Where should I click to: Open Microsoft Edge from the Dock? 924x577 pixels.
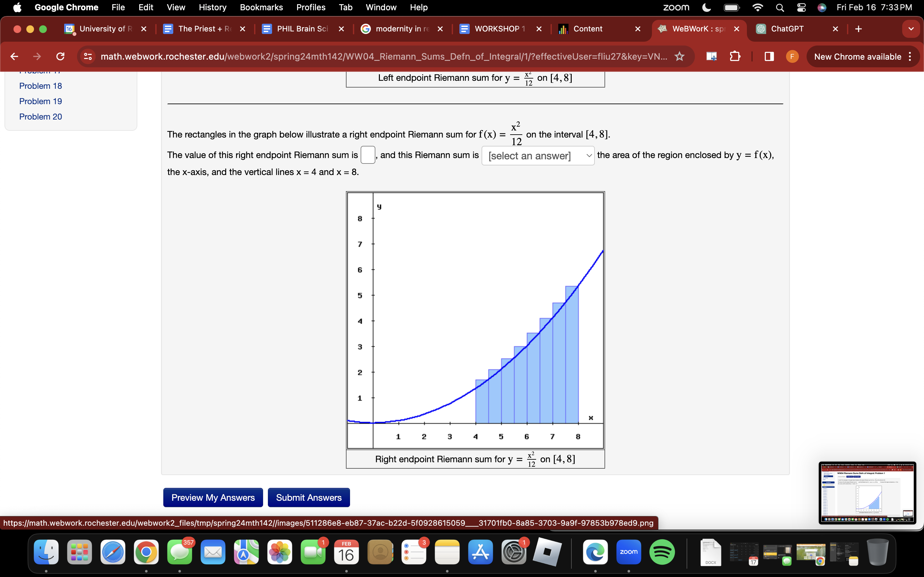click(x=595, y=552)
